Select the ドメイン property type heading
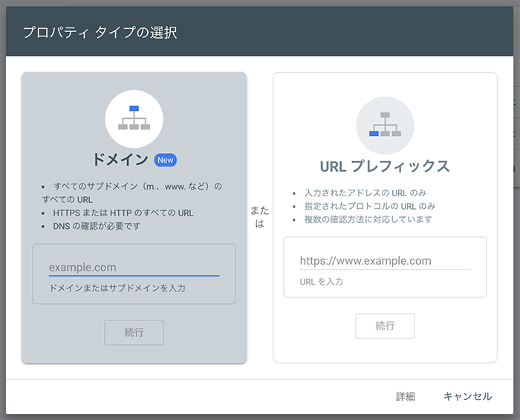 (121, 160)
